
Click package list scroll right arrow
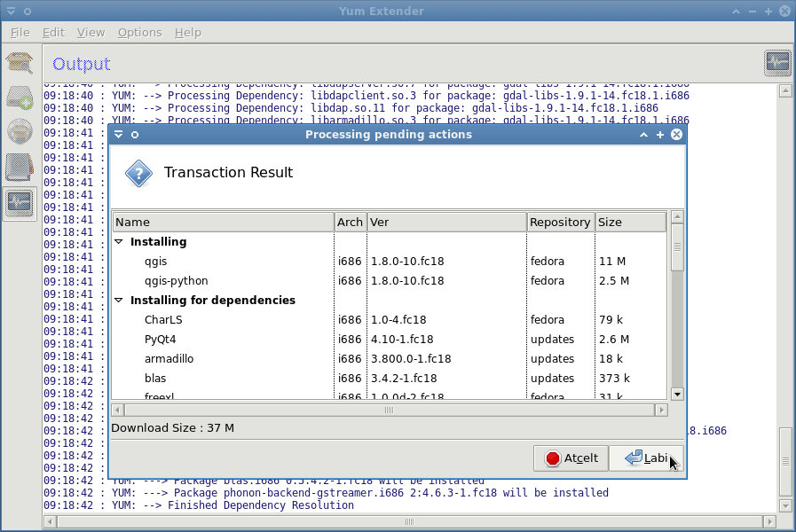pos(661,410)
